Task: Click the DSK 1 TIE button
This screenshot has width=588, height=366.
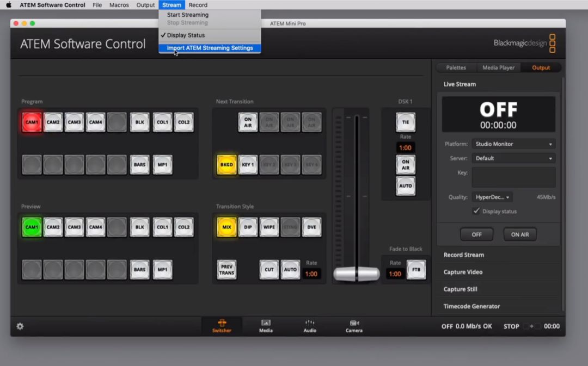Action: coord(406,122)
